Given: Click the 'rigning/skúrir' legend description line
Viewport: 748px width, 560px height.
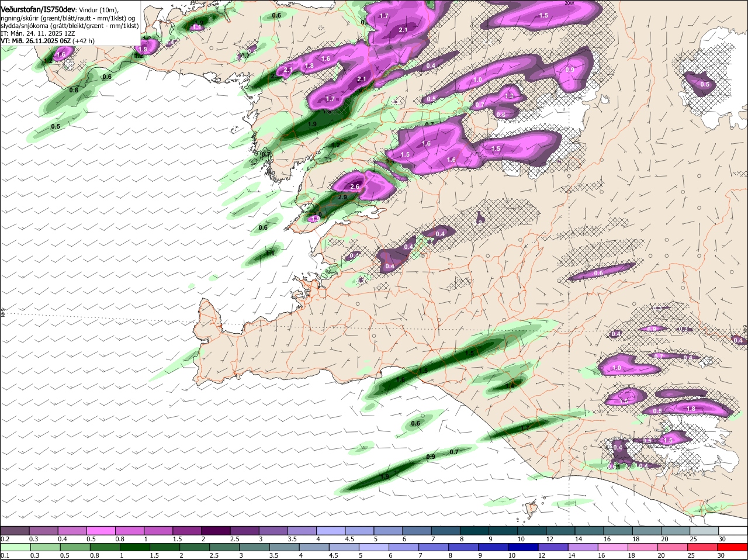Looking at the screenshot, I should (67, 18).
